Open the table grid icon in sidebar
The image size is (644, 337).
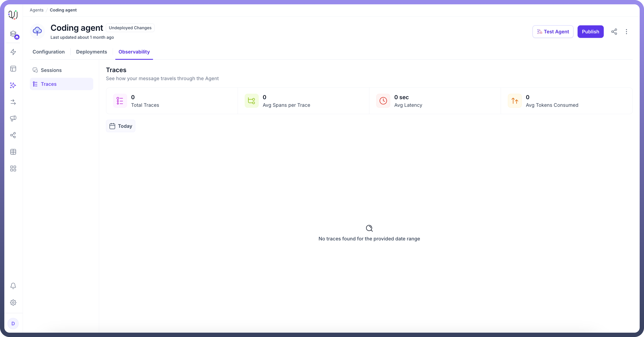(x=13, y=152)
